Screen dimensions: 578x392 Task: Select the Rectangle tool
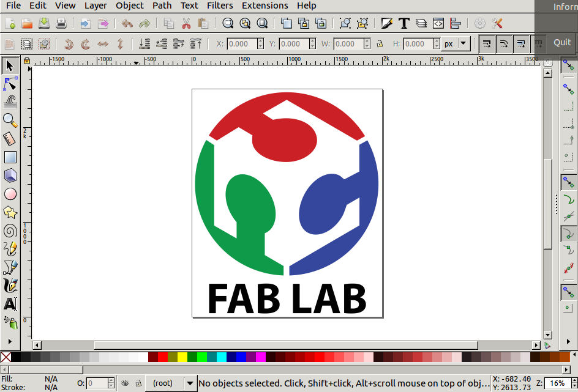(x=10, y=157)
